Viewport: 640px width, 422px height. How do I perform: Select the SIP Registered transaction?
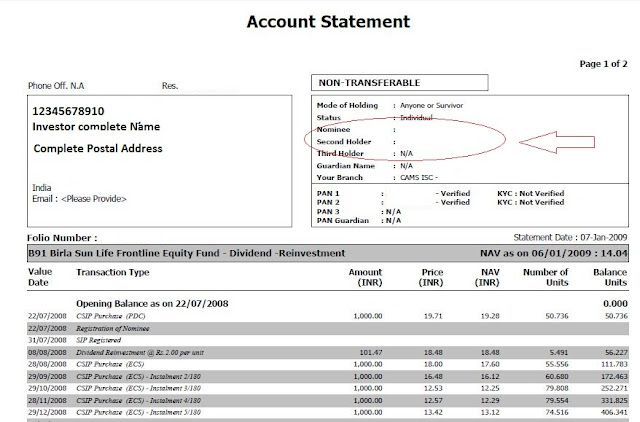coord(98,340)
